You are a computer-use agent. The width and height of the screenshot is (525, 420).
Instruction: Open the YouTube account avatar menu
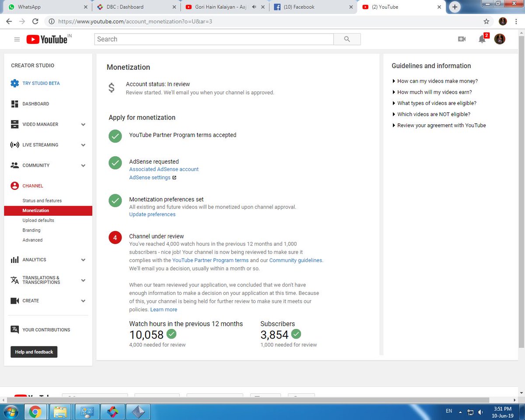click(x=500, y=39)
